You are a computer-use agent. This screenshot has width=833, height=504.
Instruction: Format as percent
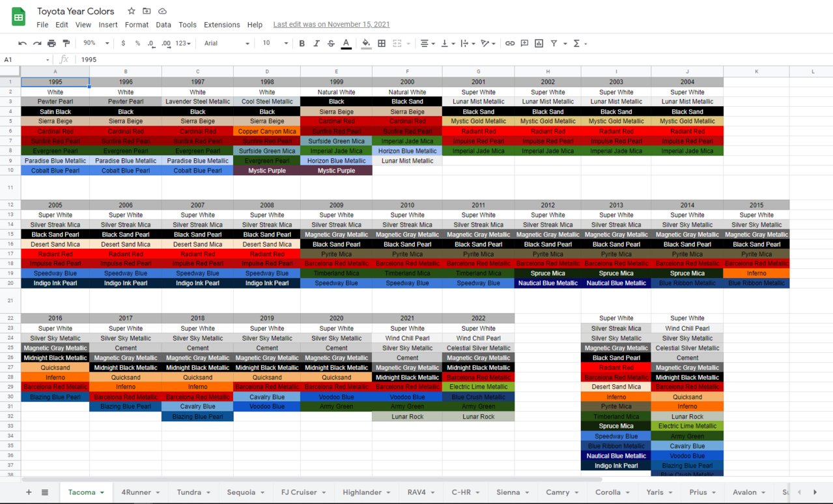click(x=137, y=43)
